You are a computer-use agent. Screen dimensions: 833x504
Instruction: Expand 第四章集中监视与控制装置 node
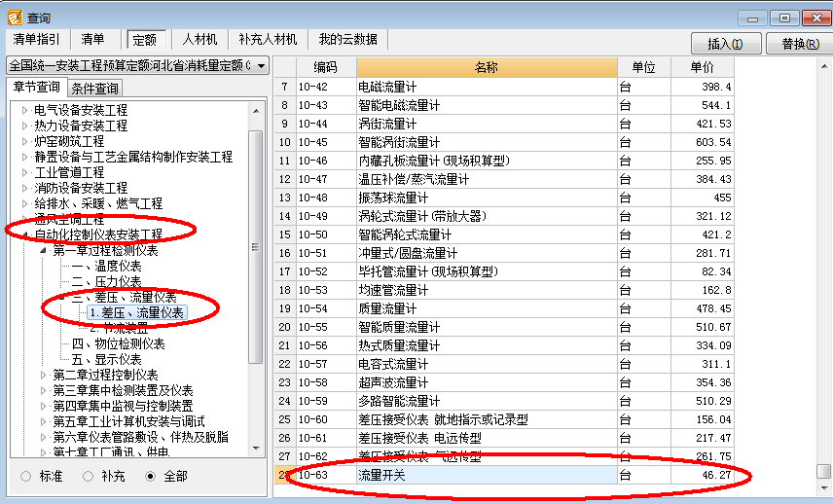point(44,406)
